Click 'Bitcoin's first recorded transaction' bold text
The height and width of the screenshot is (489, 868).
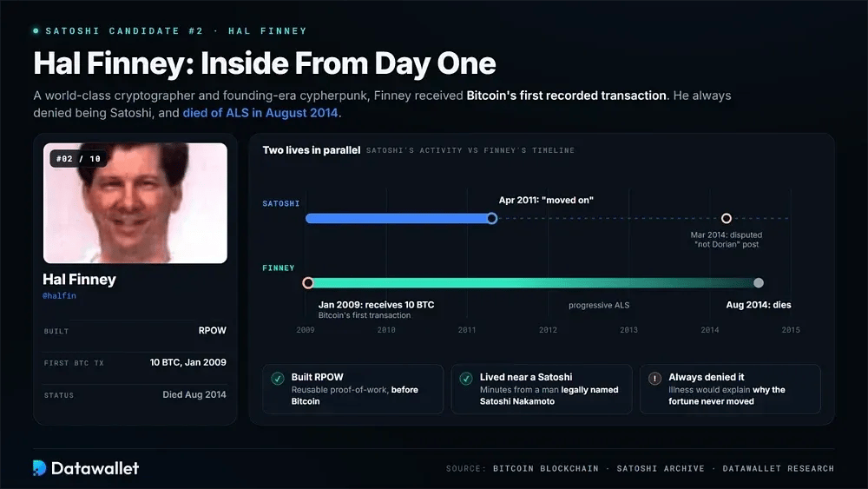566,96
